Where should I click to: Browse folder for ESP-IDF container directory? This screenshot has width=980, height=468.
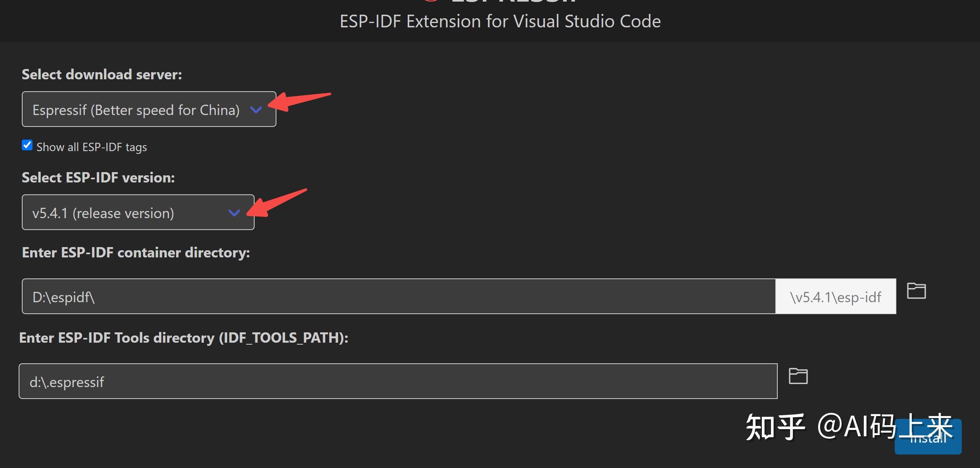pyautogui.click(x=916, y=291)
